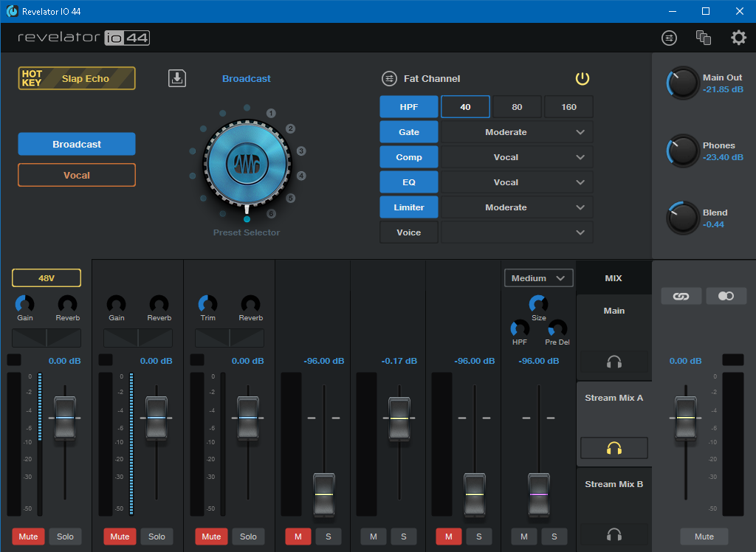Click the Stream Mix A headphones icon

point(614,449)
